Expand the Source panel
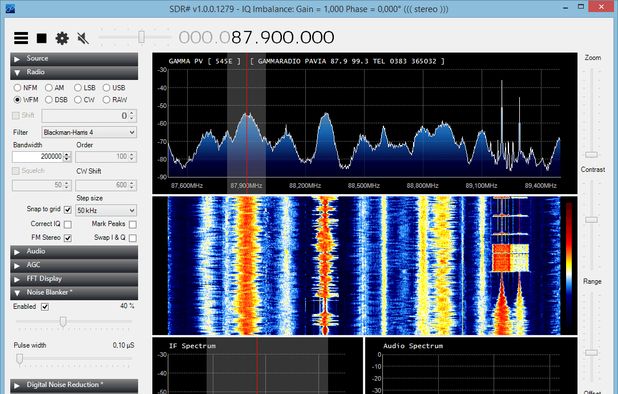The height and width of the screenshot is (394, 618). tap(74, 59)
